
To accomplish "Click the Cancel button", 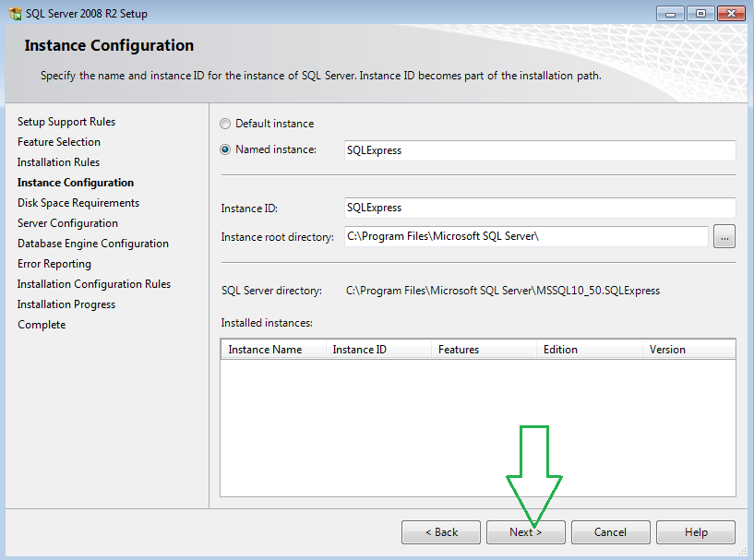I will pyautogui.click(x=611, y=532).
